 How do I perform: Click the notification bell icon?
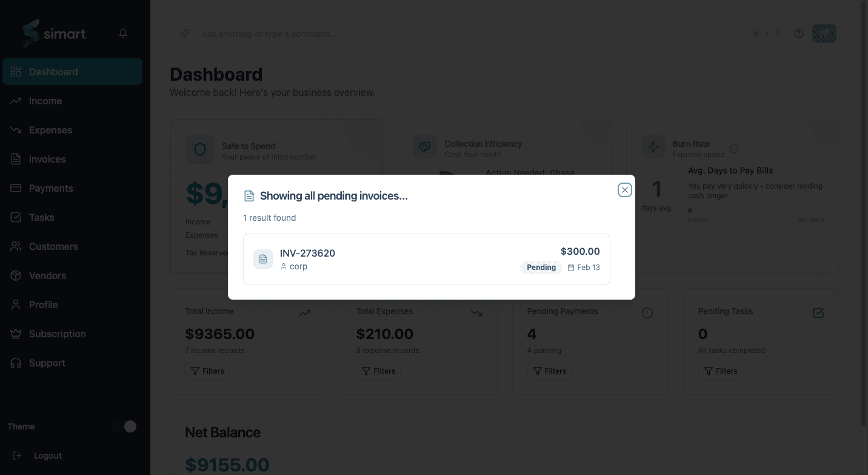(122, 33)
